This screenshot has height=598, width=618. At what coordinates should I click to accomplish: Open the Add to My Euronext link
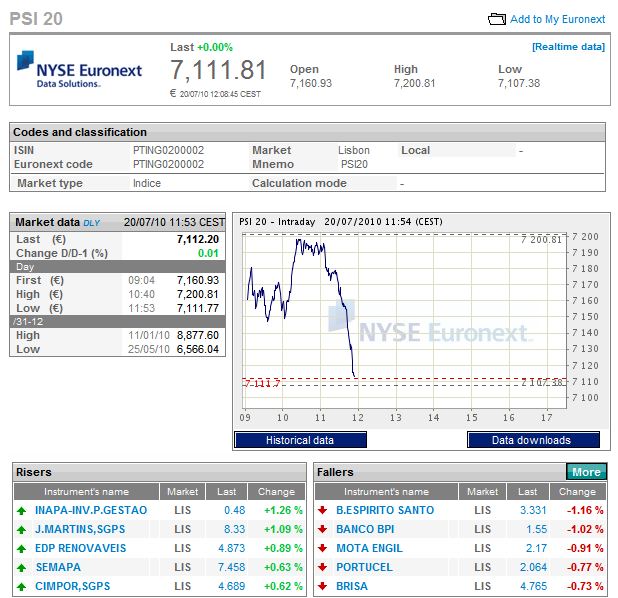(557, 19)
